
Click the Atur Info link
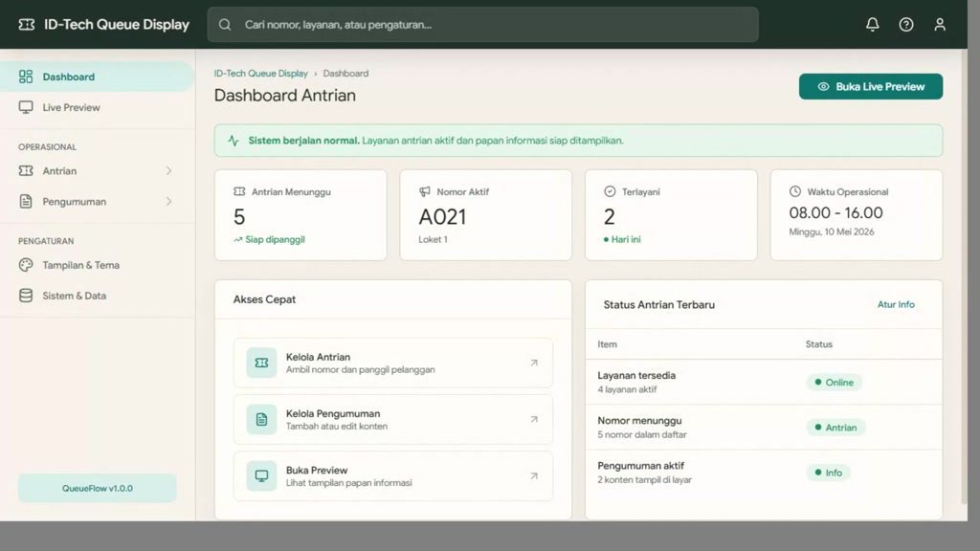point(896,304)
